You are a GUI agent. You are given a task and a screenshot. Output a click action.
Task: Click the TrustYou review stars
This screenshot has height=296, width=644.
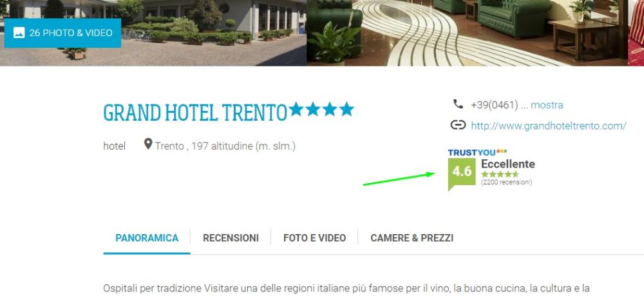(x=500, y=174)
